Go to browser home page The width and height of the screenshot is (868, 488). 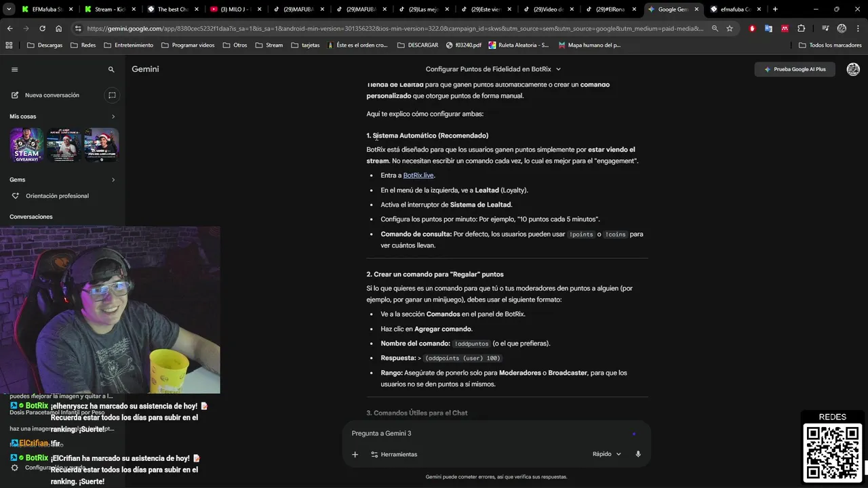point(58,28)
